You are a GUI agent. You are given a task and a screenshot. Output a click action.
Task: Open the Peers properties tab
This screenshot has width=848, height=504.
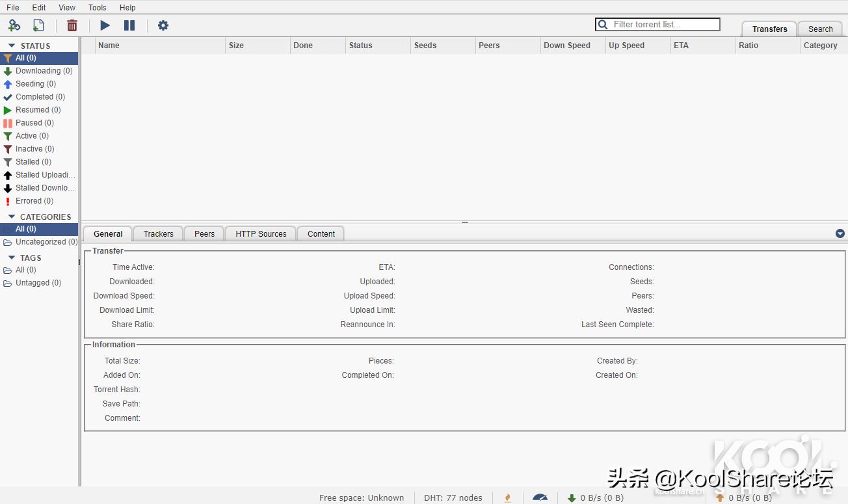pyautogui.click(x=204, y=234)
